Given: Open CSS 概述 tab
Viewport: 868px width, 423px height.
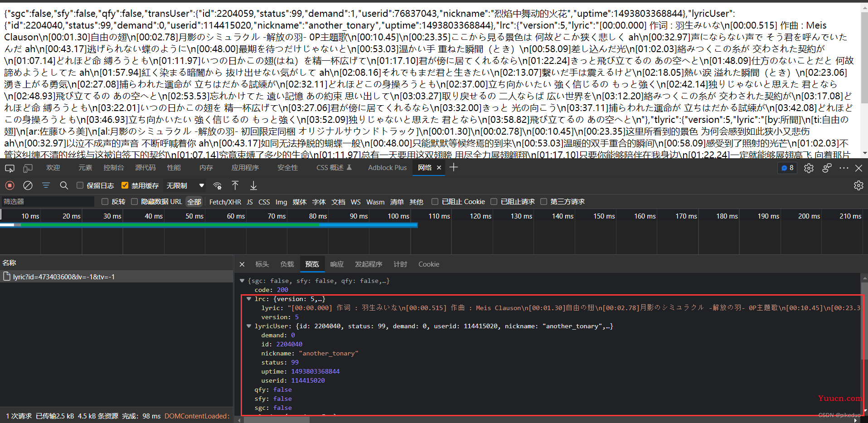Looking at the screenshot, I should click(x=334, y=168).
